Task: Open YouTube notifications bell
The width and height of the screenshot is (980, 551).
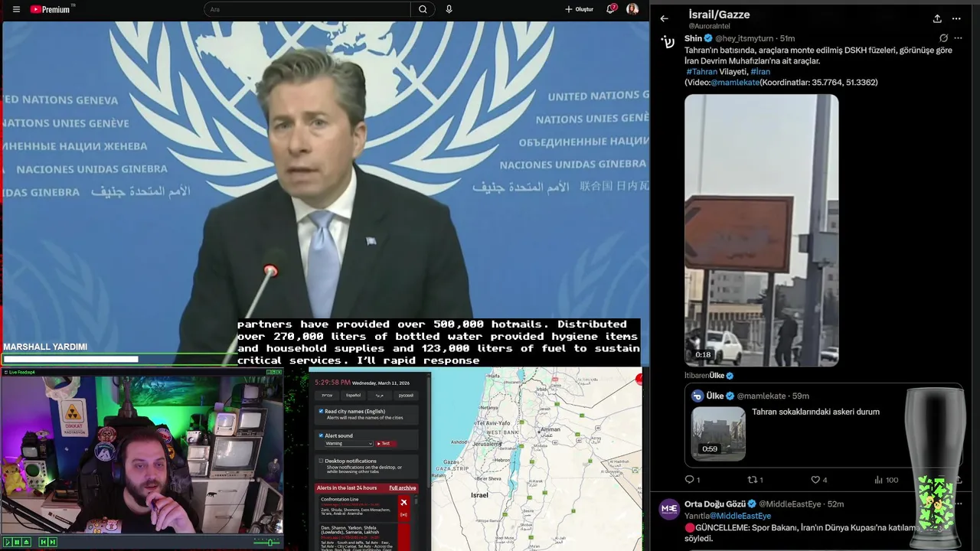Action: (611, 9)
